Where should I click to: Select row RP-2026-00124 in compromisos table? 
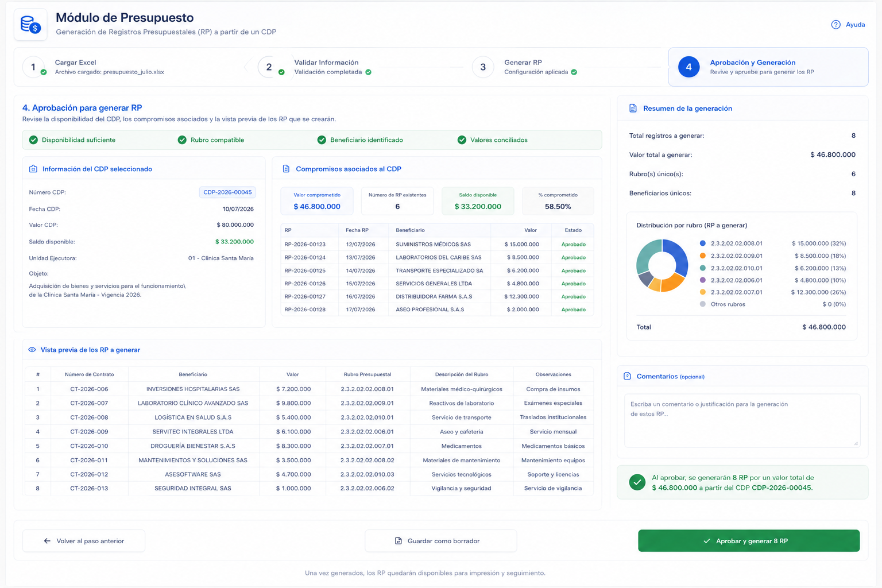click(437, 257)
